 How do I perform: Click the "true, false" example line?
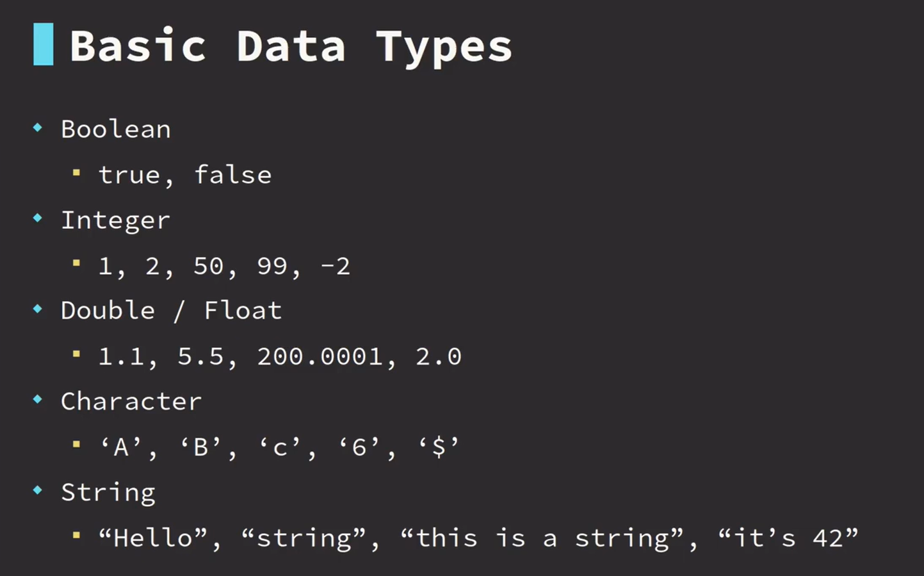click(x=185, y=175)
